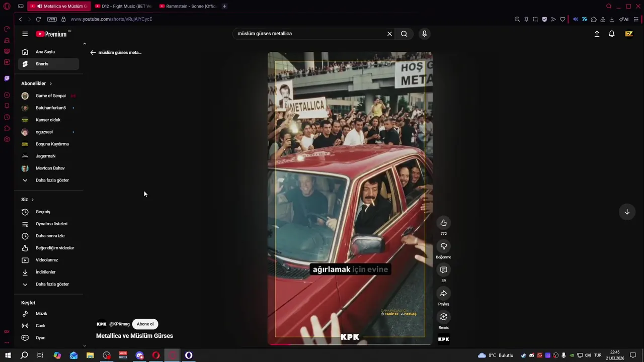Open browser zoom out control
Viewport: 644px width, 362px height.
coord(517,19)
